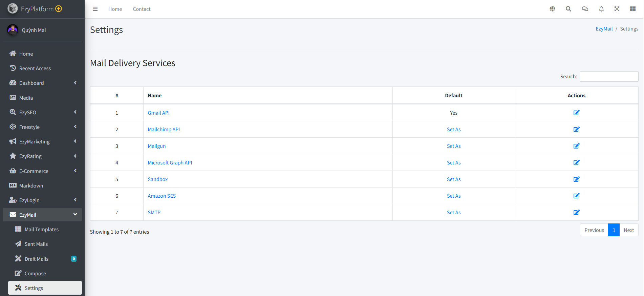Open Mail Templates submenu item
644x296 pixels.
[x=45, y=229]
